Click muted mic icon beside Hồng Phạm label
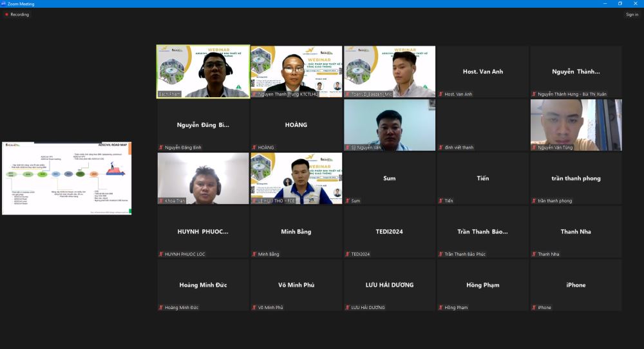This screenshot has width=644, height=349. [440, 308]
